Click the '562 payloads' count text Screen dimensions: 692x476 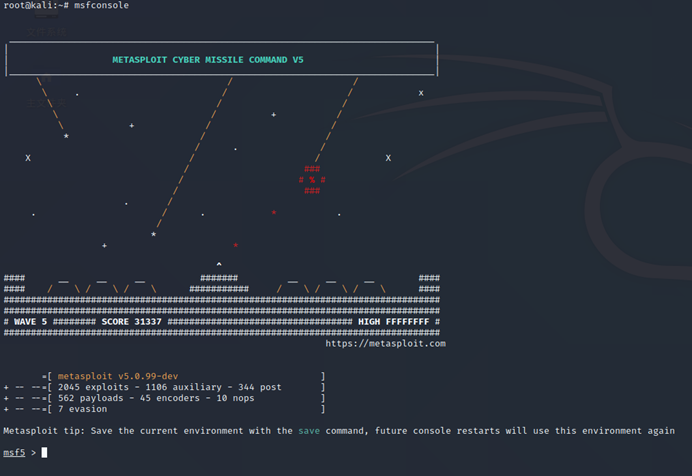click(x=90, y=398)
